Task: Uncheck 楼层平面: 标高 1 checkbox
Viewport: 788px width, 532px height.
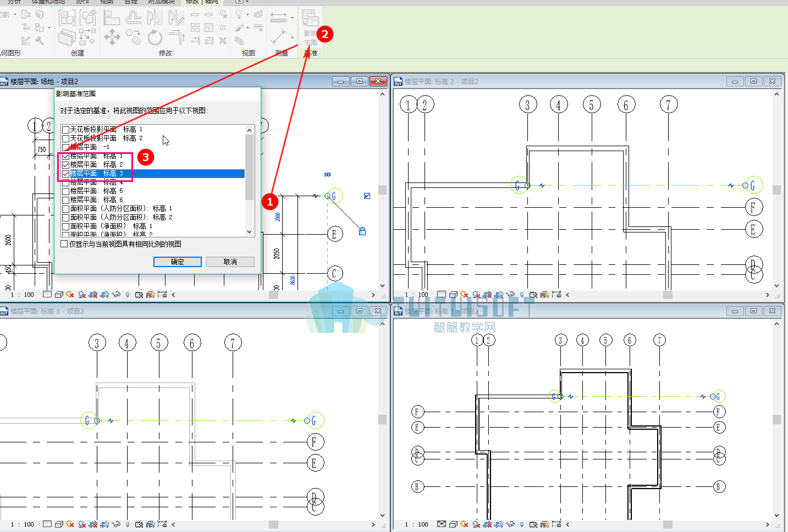Action: pos(66,156)
